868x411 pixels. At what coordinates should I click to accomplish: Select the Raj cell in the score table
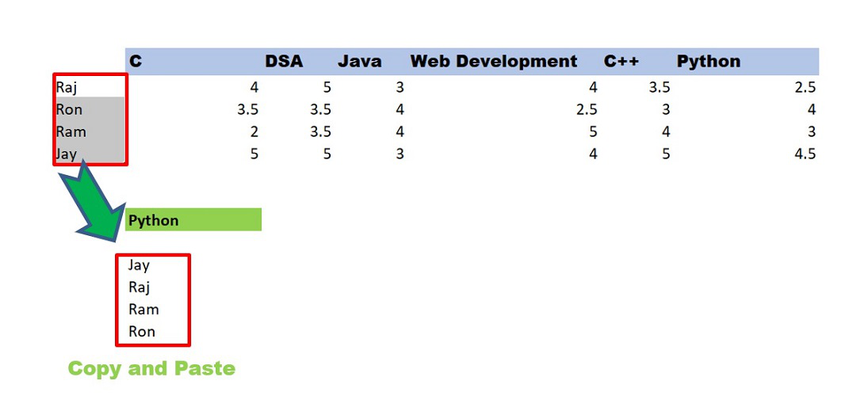66,87
